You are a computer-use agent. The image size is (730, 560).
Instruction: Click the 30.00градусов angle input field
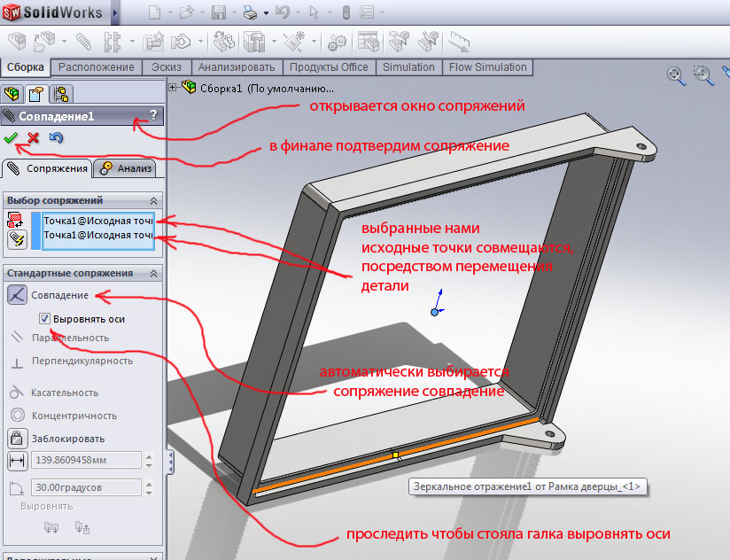tap(86, 487)
